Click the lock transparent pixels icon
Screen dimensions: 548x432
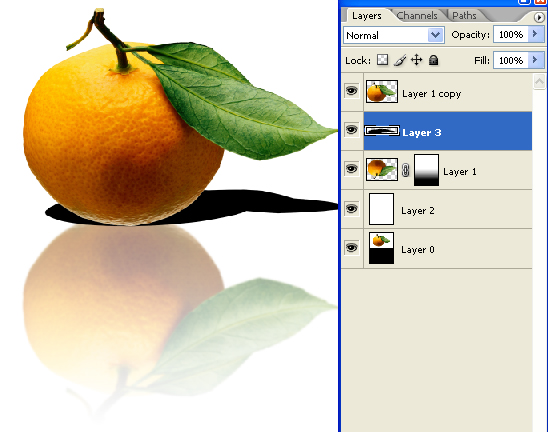pos(382,60)
